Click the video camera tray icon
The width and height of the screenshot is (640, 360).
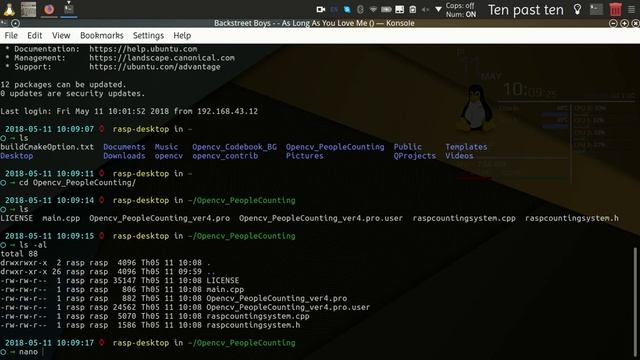tap(320, 9)
